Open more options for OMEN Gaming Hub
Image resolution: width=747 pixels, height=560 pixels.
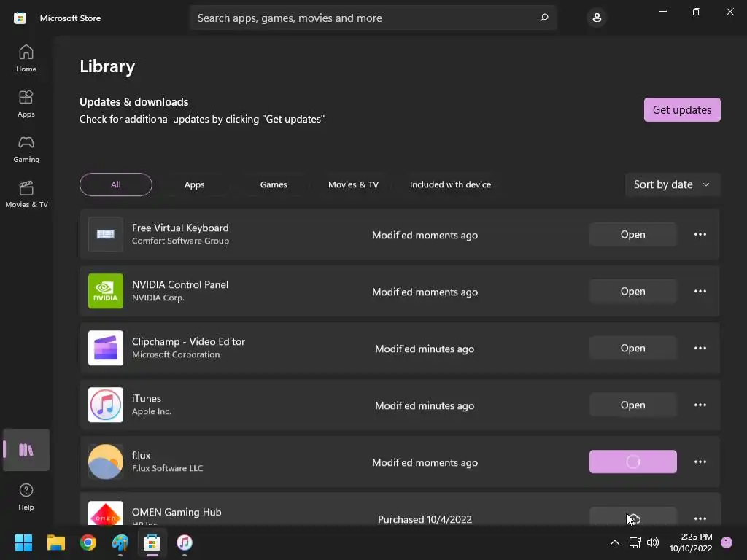700,518
